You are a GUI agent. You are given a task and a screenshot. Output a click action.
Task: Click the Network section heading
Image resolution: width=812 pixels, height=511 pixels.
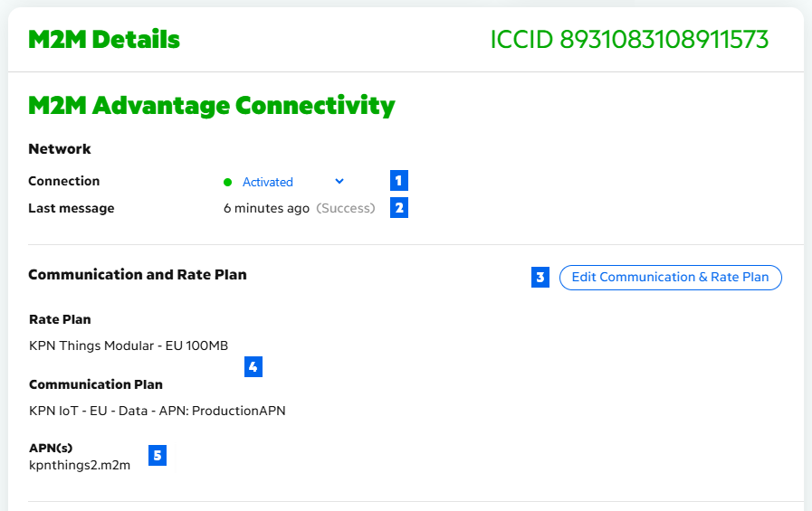coord(60,148)
